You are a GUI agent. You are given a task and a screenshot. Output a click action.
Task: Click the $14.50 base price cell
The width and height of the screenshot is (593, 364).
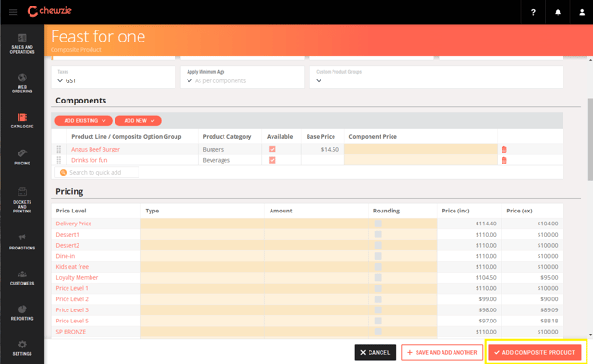322,149
